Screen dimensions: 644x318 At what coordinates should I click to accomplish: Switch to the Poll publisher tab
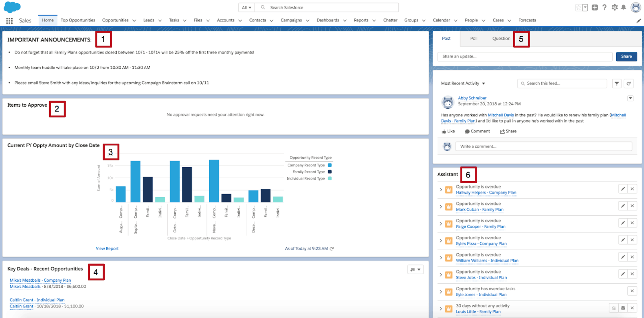pos(474,39)
